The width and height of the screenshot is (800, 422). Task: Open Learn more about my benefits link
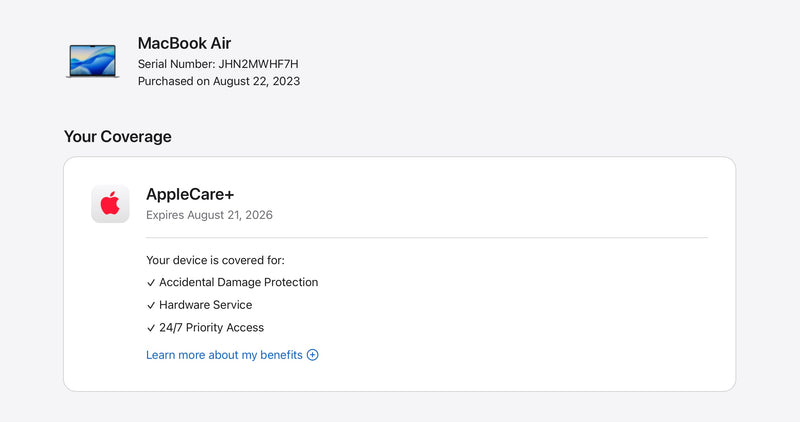pyautogui.click(x=224, y=355)
